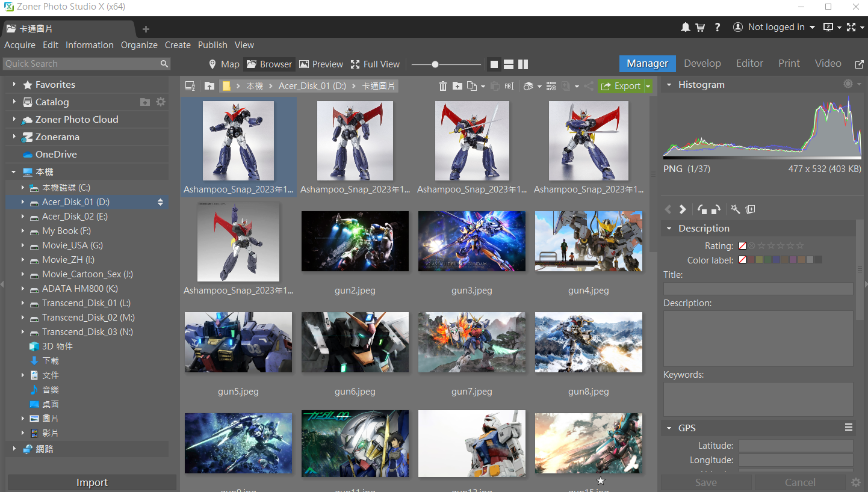
Task: Add a folder to the Catalog
Action: [x=145, y=102]
